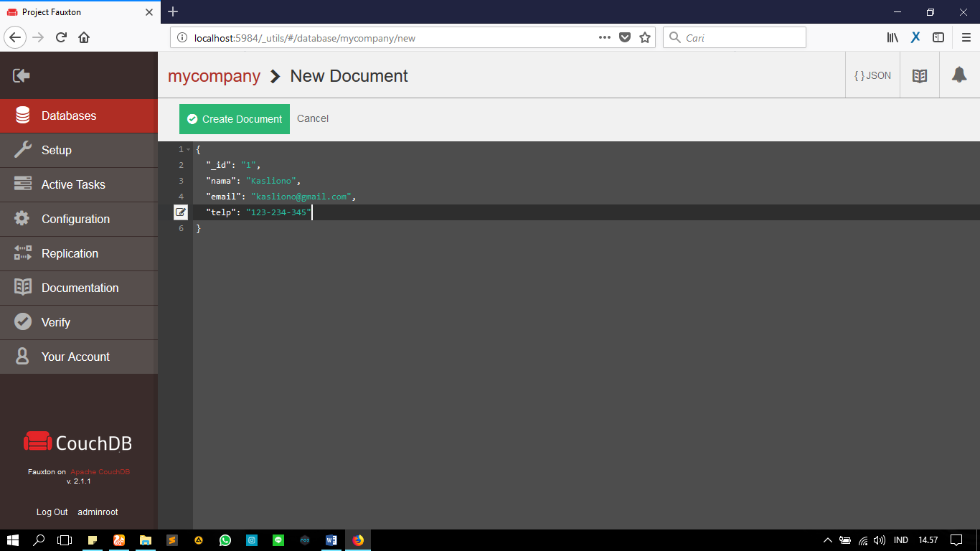Toggle tracking protection shield
980x551 pixels.
(625, 37)
